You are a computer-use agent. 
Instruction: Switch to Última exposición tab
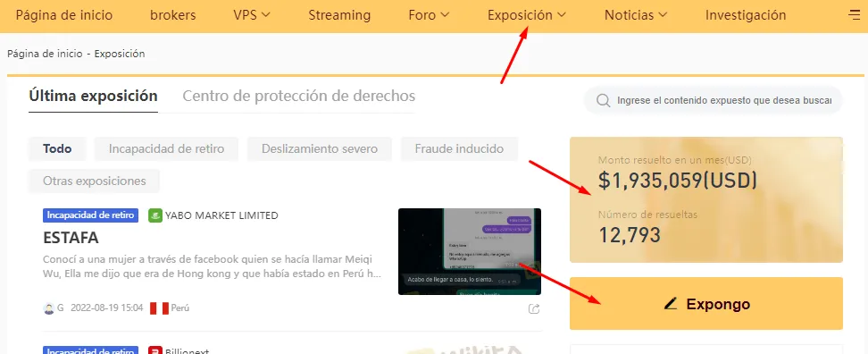click(x=93, y=97)
